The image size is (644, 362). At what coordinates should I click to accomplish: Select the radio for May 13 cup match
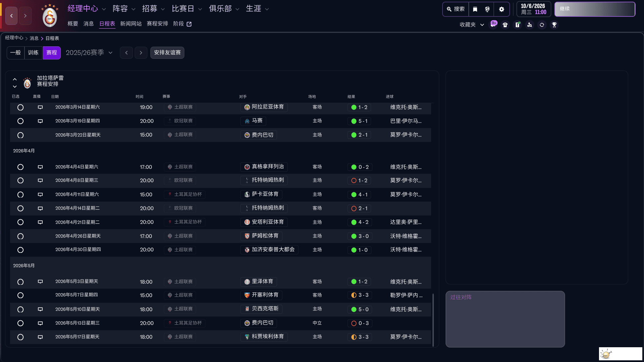tap(20, 323)
